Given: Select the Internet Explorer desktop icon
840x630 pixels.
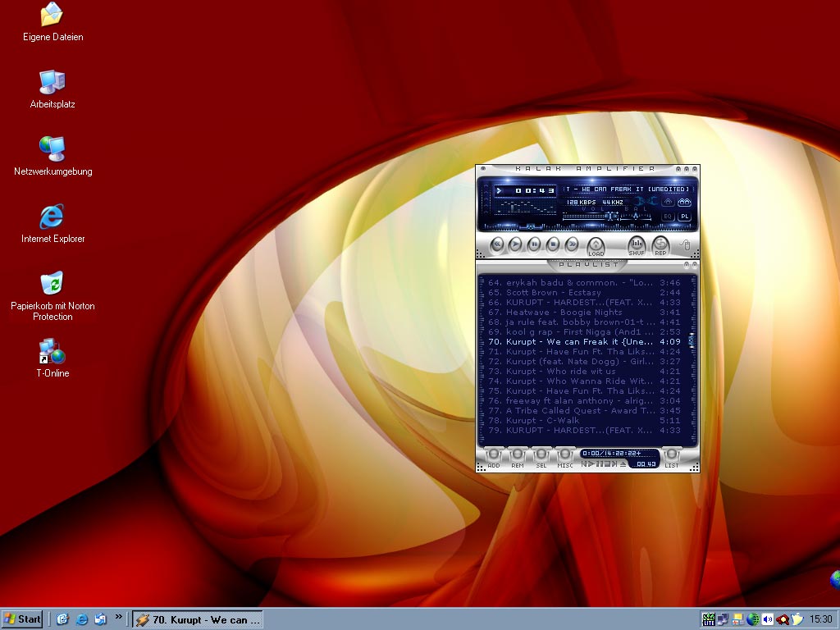Looking at the screenshot, I should click(x=52, y=223).
